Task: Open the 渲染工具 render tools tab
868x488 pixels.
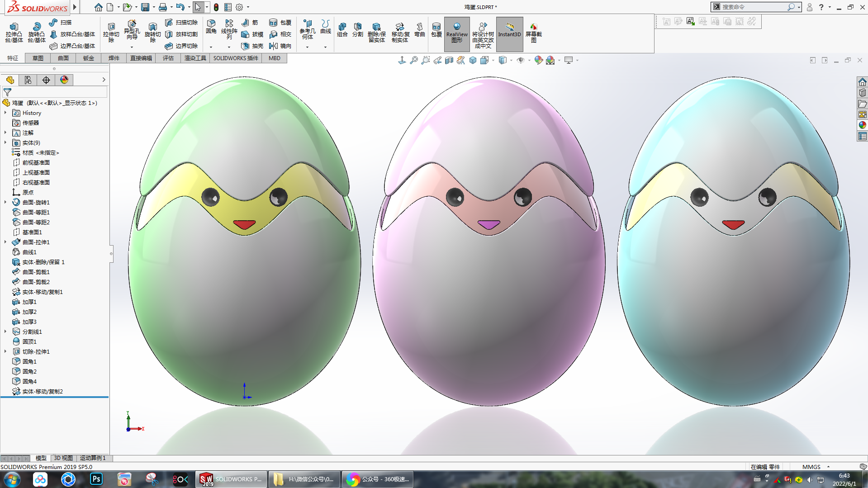Action: click(x=195, y=58)
